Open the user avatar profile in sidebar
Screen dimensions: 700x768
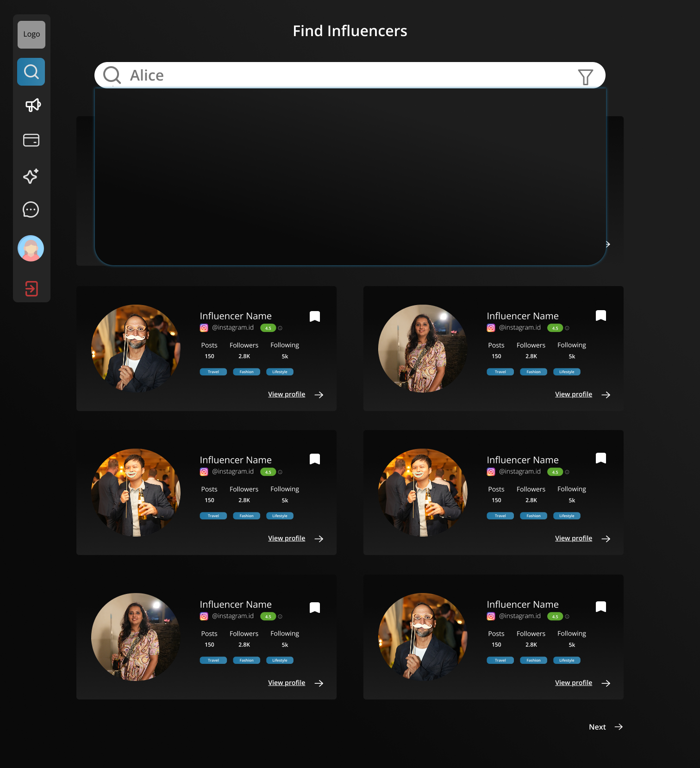click(x=31, y=249)
